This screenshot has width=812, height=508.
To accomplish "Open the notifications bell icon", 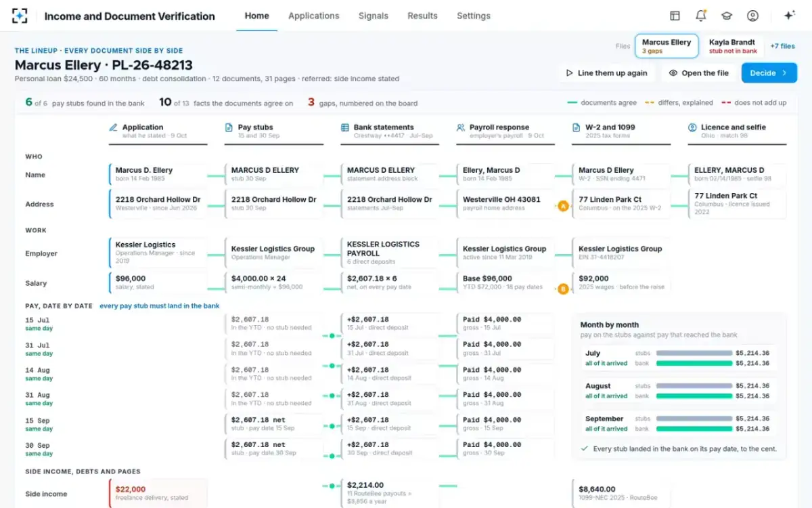I will (x=701, y=16).
